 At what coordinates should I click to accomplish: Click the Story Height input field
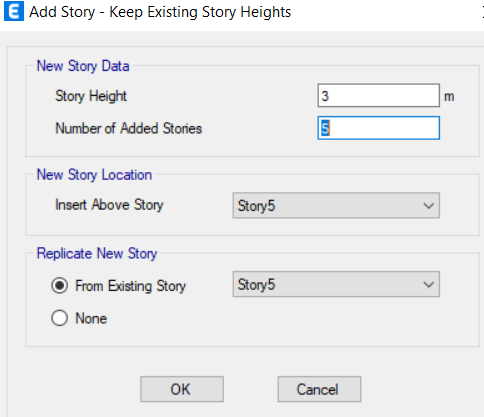point(379,96)
